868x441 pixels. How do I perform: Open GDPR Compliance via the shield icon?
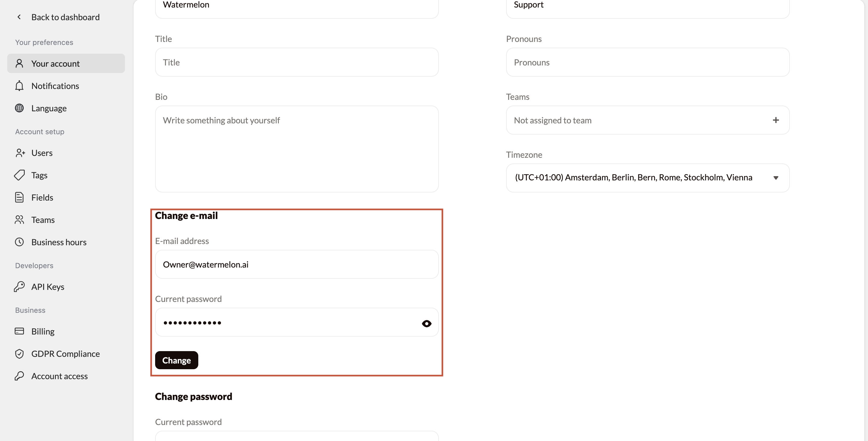[19, 354]
